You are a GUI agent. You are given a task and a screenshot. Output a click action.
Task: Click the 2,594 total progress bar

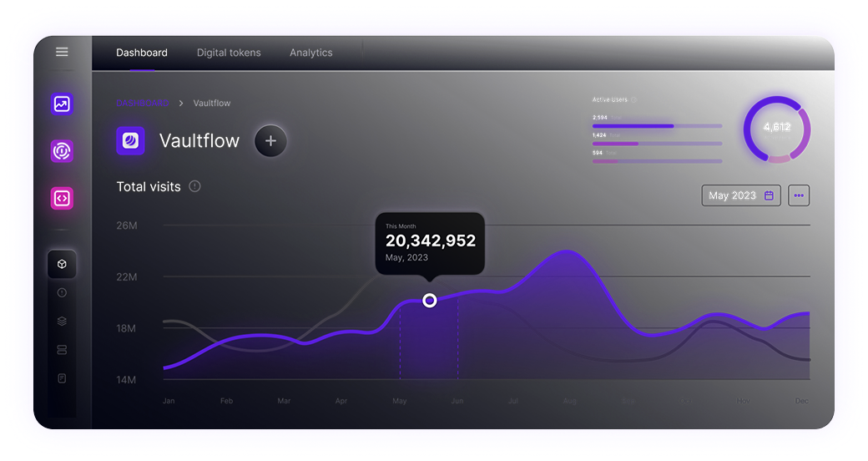[657, 126]
